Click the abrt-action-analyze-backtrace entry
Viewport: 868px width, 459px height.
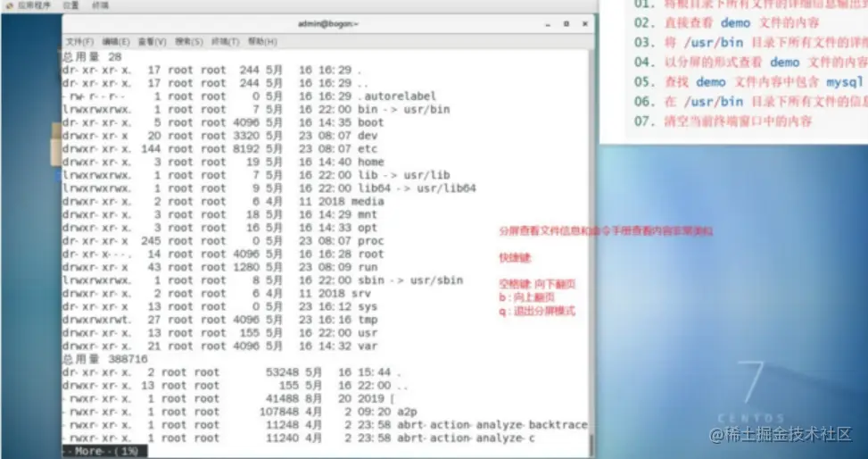pos(492,425)
